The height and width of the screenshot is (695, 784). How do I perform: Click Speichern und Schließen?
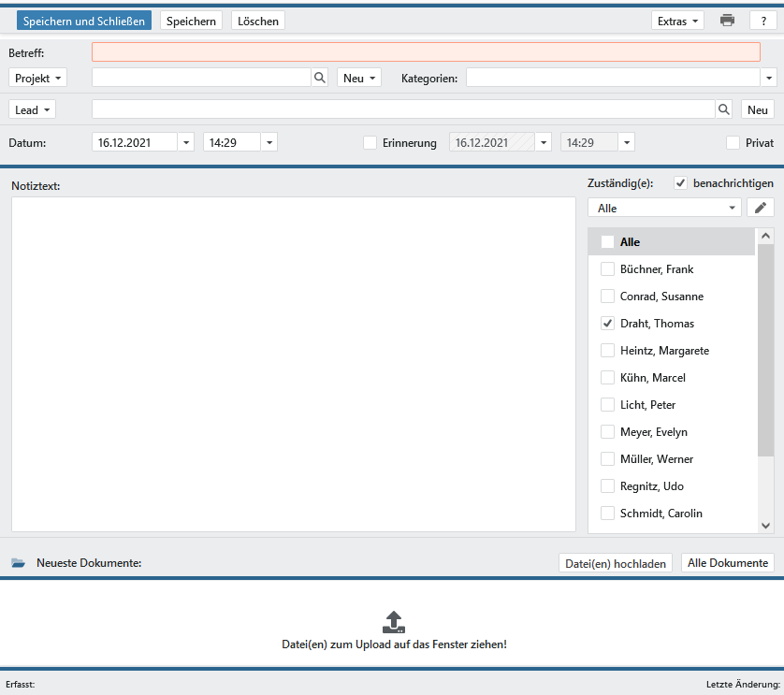[84, 21]
